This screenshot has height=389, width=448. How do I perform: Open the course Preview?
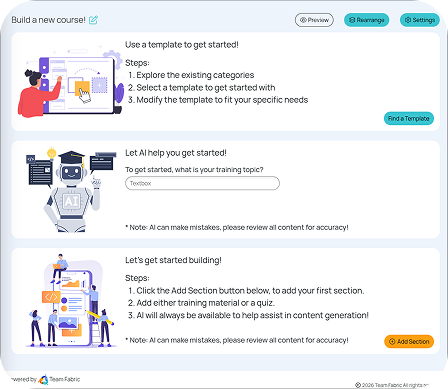[x=314, y=20]
